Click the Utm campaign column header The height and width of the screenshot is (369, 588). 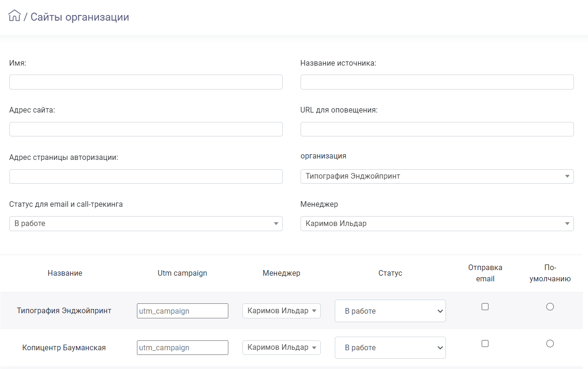click(182, 273)
